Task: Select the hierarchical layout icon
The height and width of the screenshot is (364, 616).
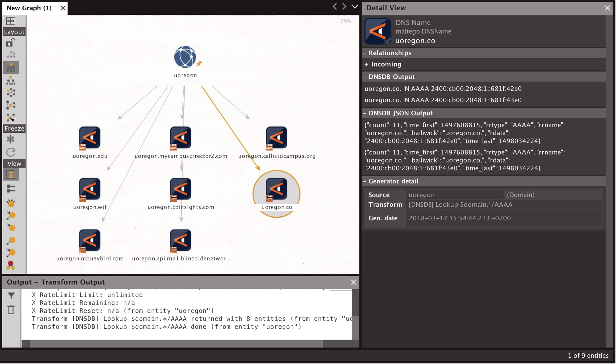Action: click(11, 80)
